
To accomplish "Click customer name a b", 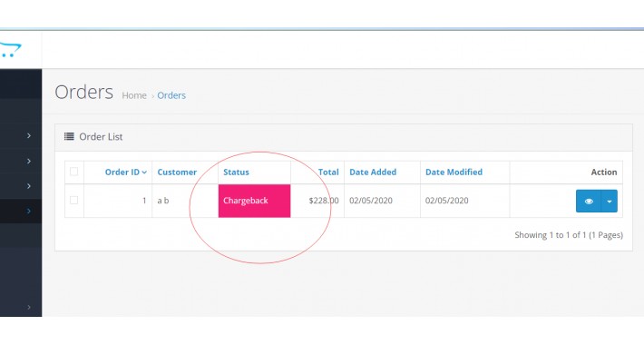I will click(x=163, y=201).
